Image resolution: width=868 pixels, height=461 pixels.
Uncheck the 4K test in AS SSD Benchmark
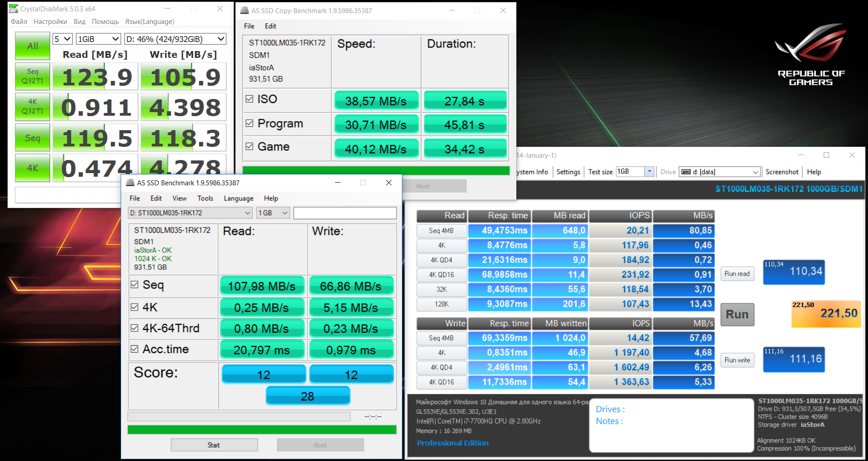click(134, 307)
